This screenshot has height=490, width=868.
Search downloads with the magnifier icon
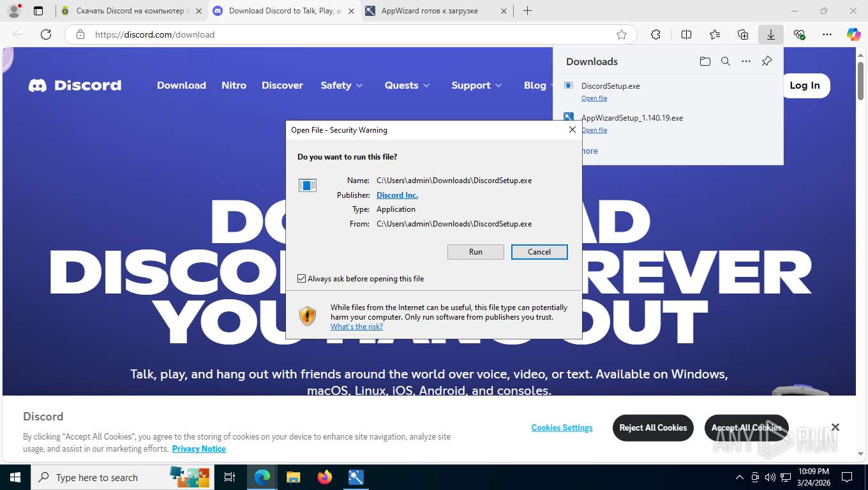(725, 61)
